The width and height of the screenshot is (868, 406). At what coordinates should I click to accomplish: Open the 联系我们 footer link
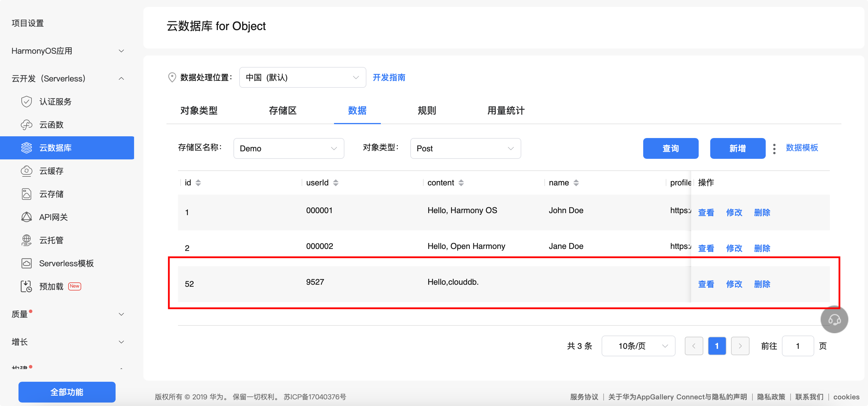[809, 397]
